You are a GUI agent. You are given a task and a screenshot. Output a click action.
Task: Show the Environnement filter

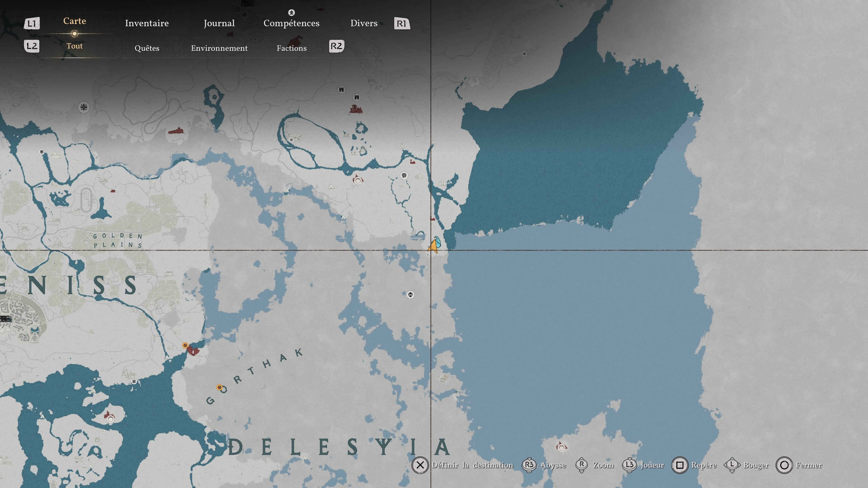(x=219, y=48)
